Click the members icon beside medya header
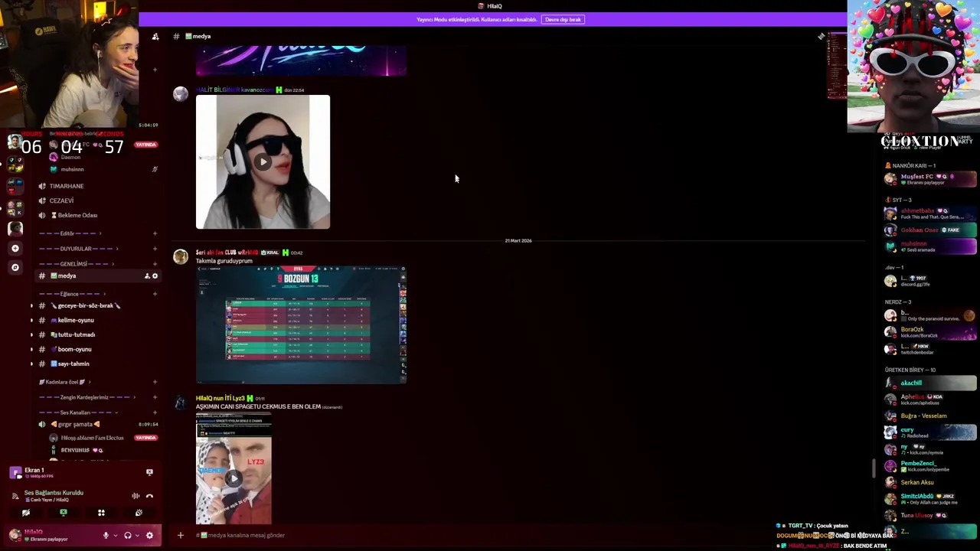The image size is (980, 551). pos(155,36)
